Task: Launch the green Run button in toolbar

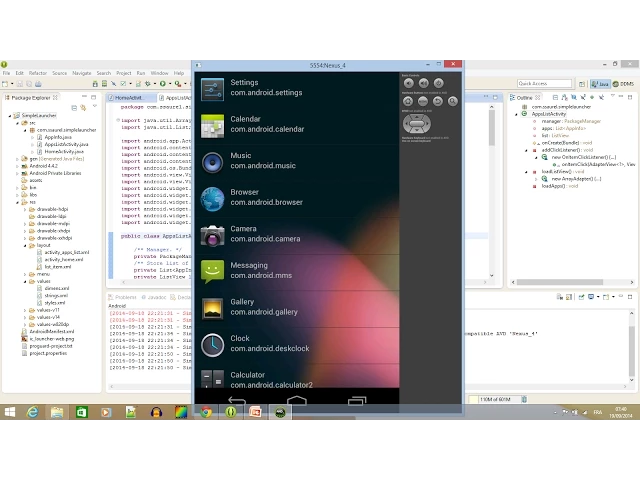Action: click(162, 84)
